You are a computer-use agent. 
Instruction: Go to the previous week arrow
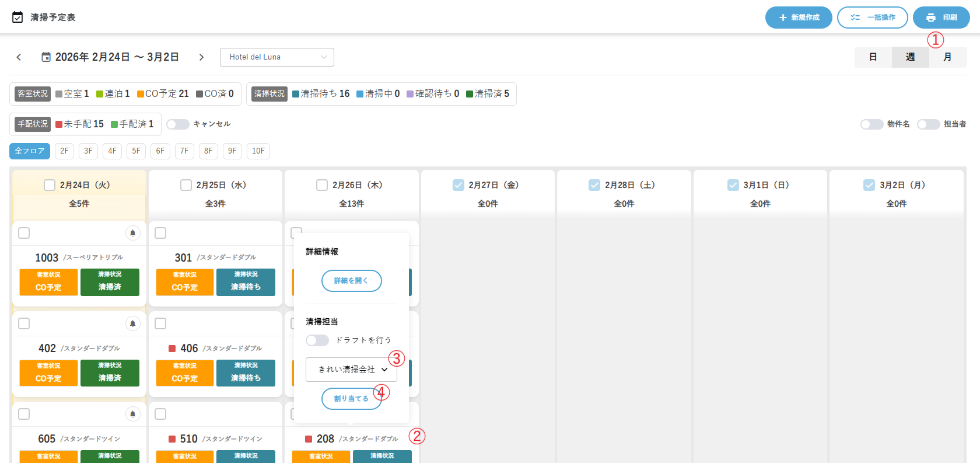coord(19,57)
